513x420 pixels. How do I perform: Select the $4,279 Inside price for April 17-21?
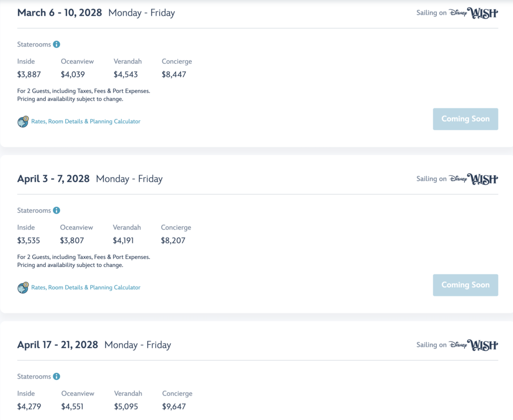coord(29,406)
